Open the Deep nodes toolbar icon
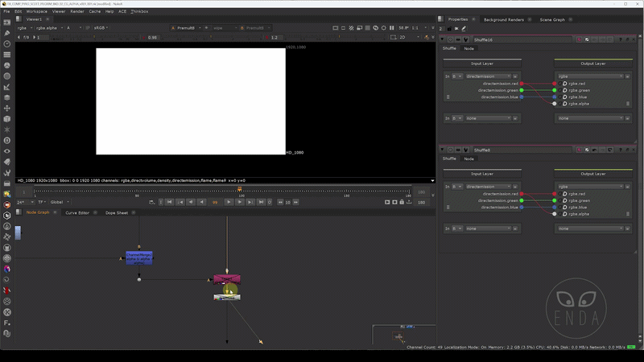This screenshot has height=362, width=644. (x=7, y=140)
